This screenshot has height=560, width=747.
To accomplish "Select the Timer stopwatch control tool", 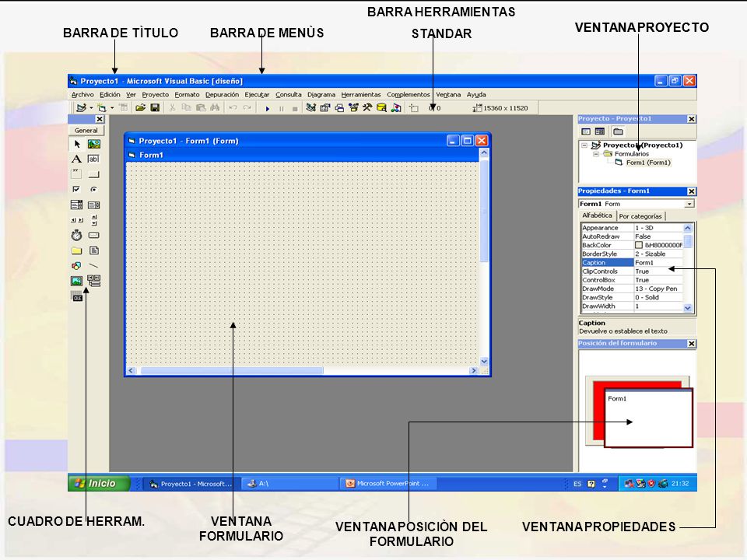I will (77, 235).
